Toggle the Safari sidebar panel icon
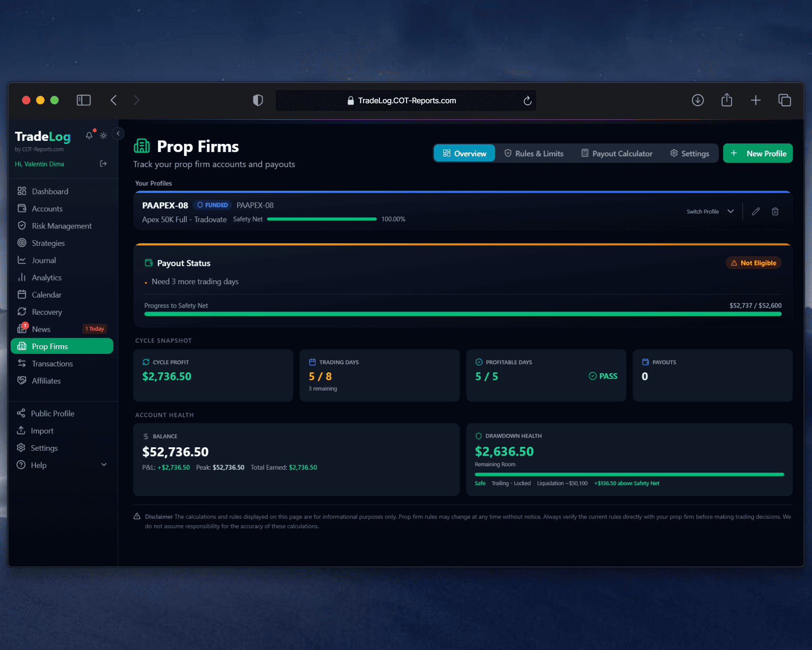 click(84, 100)
